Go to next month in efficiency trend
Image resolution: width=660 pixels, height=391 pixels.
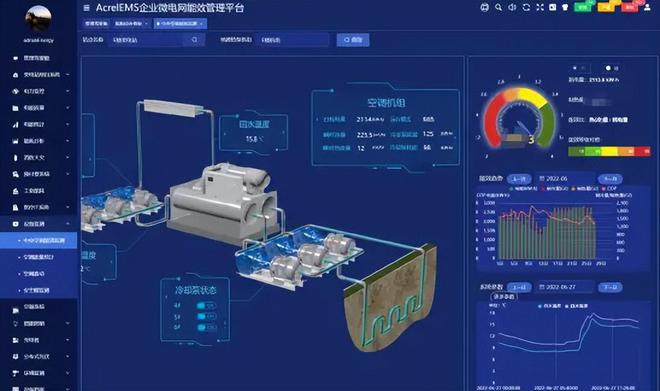coord(610,179)
